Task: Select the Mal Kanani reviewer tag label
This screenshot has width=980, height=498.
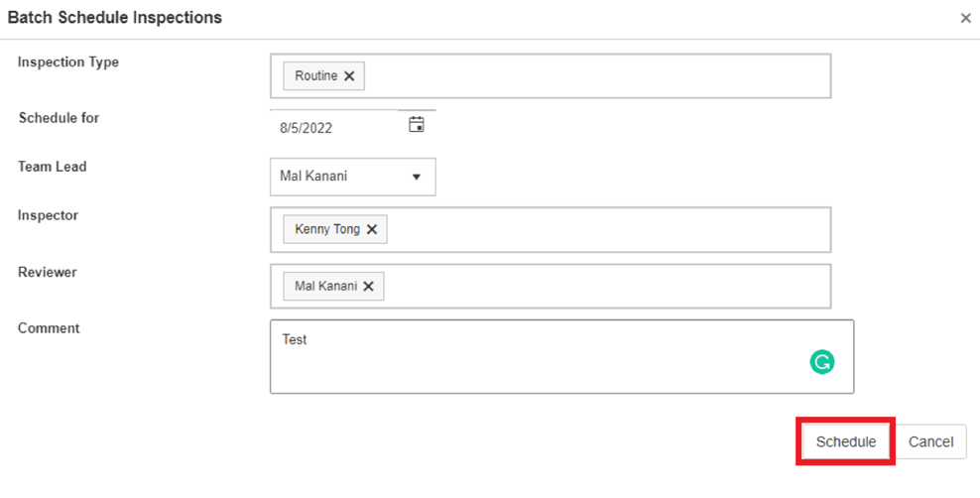Action: coord(326,286)
